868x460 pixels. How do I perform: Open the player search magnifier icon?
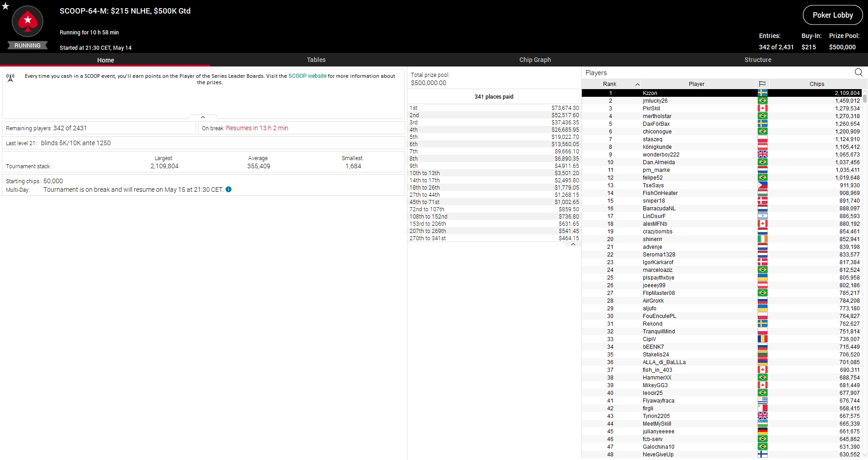[859, 72]
